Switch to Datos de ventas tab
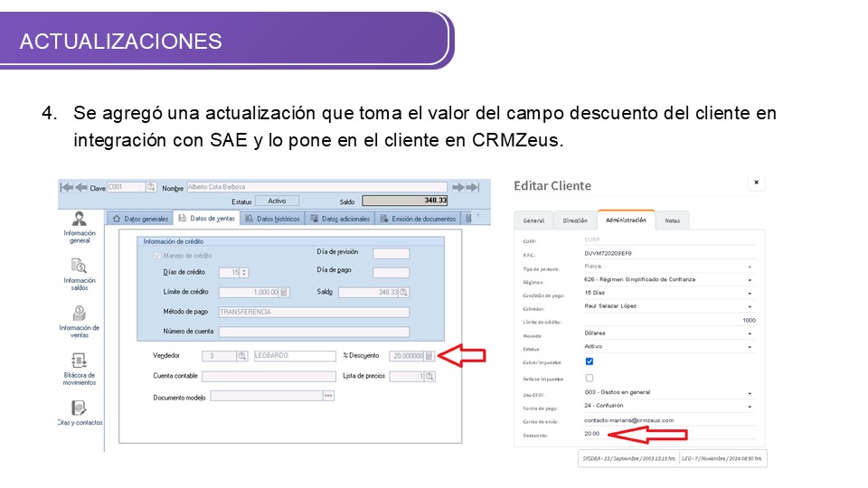Image resolution: width=868 pixels, height=488 pixels. pyautogui.click(x=206, y=218)
